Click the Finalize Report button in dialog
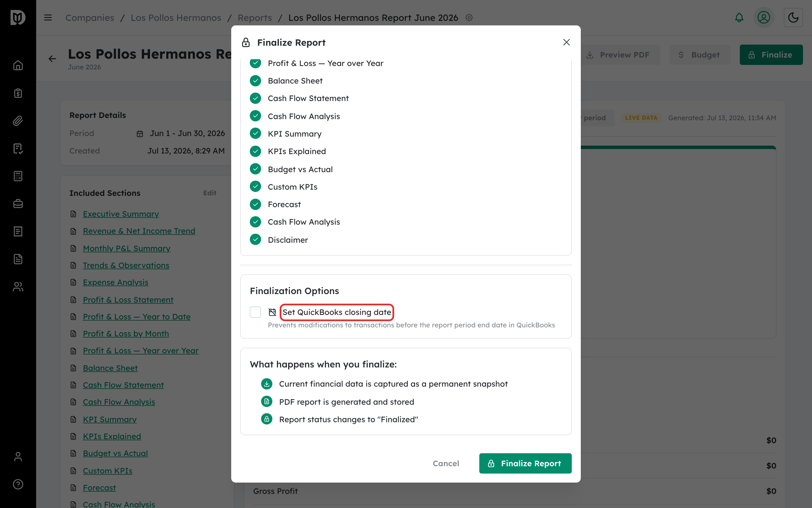Viewport: 812px width, 508px height. coord(525,463)
